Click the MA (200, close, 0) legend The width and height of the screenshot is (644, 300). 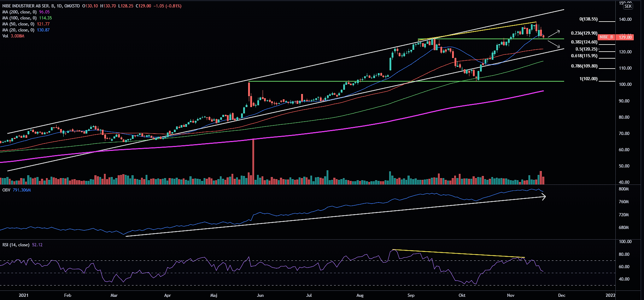[19, 12]
